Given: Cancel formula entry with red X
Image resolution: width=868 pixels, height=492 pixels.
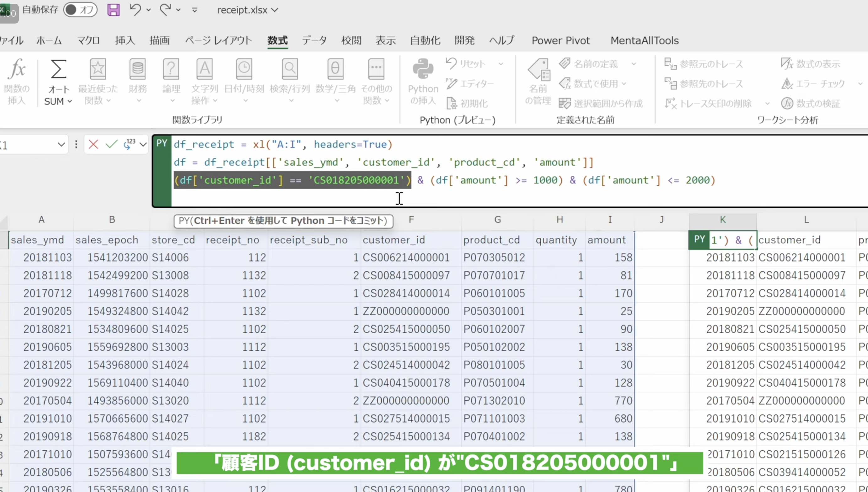Looking at the screenshot, I should pos(93,145).
